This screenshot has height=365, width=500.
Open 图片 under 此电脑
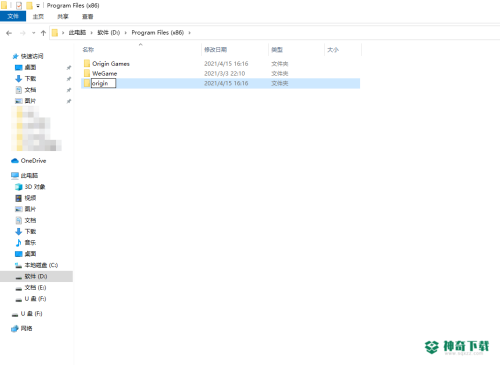30,209
